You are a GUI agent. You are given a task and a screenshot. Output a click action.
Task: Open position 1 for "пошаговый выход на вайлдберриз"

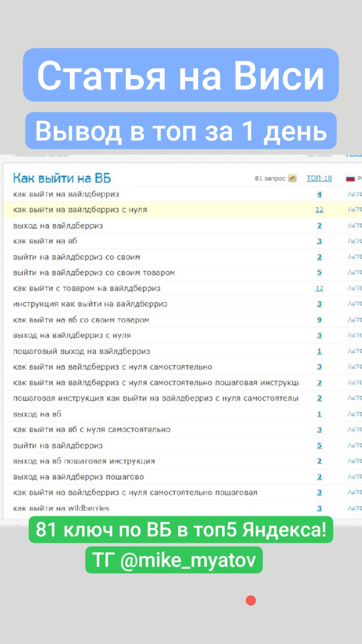pyautogui.click(x=319, y=351)
